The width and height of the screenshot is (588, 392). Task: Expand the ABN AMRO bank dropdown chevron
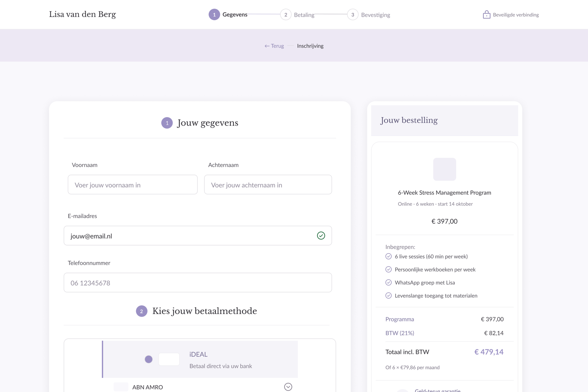288,387
